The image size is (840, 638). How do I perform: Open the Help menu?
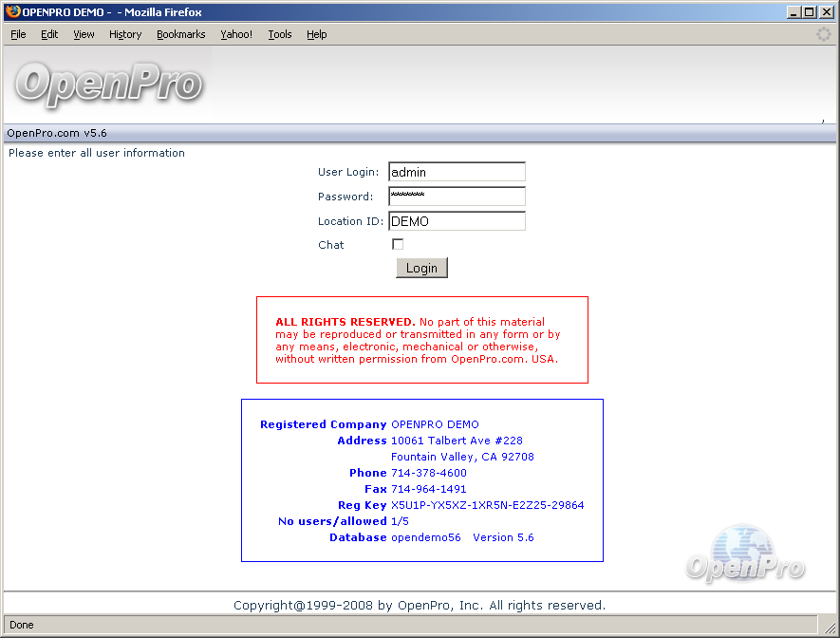point(316,34)
